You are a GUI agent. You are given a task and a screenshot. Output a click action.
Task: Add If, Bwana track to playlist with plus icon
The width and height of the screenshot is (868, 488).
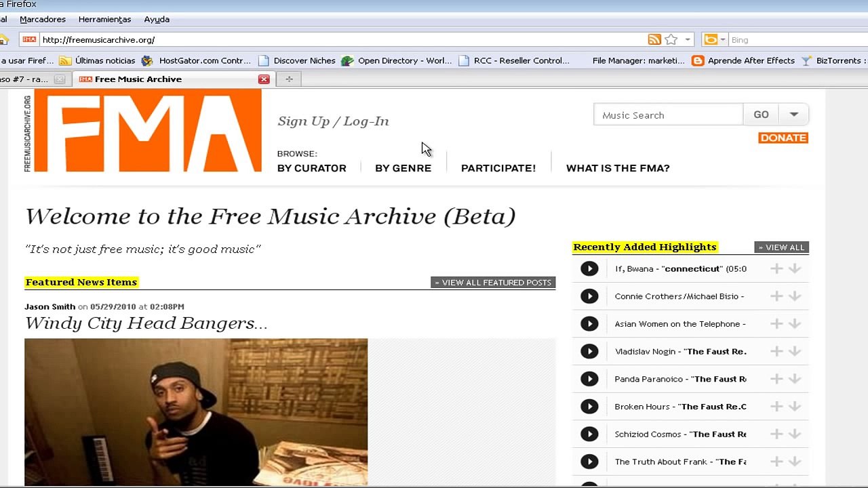(x=776, y=268)
